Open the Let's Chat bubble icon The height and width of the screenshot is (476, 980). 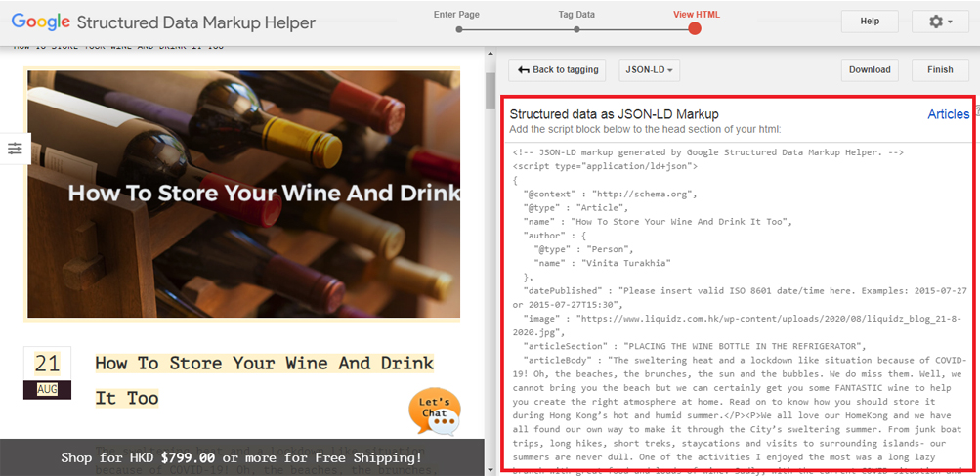click(434, 411)
